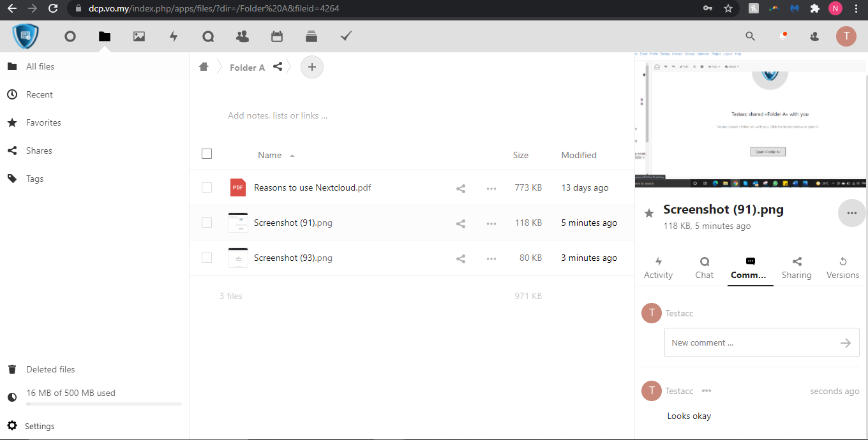
Task: Open the Tasks checkmark app icon
Action: click(346, 37)
